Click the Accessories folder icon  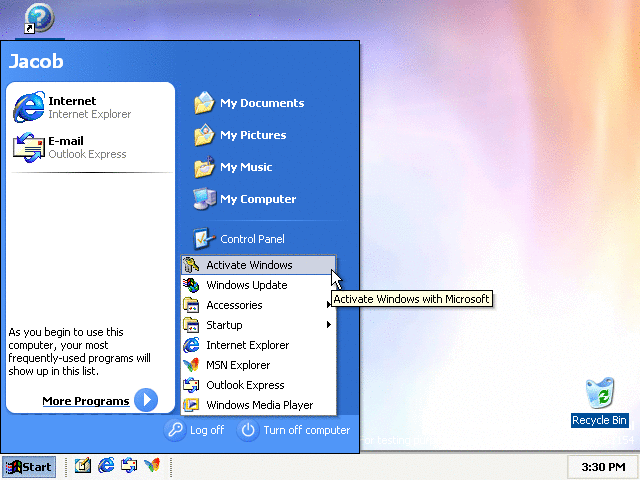tap(191, 305)
